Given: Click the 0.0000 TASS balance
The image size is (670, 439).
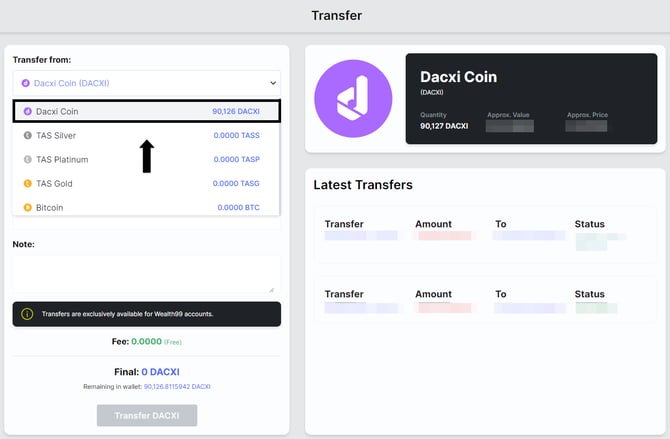Looking at the screenshot, I should tap(236, 136).
